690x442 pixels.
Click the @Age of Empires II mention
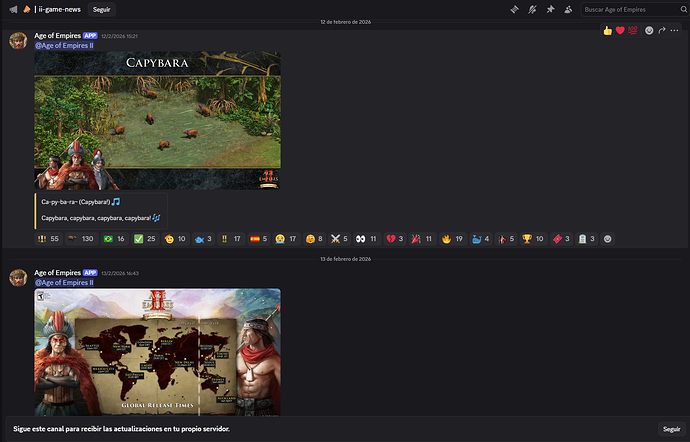pos(65,45)
